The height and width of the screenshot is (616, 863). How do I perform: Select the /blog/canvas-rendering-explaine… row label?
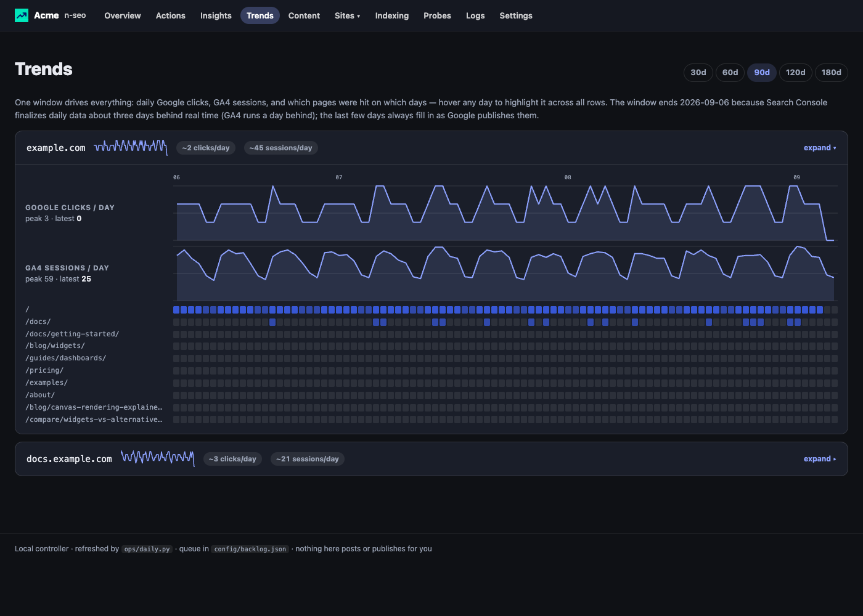(x=94, y=407)
